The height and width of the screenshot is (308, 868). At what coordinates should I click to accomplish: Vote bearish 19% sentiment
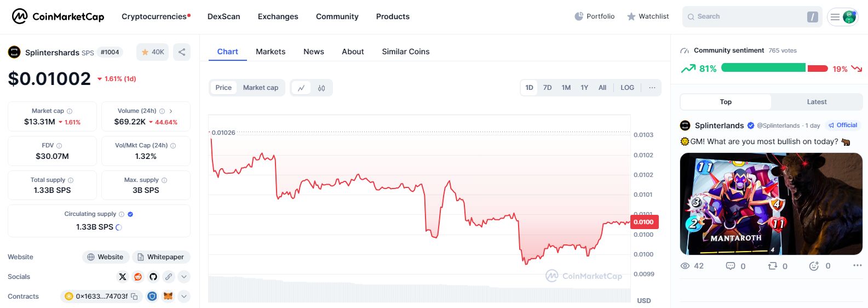click(847, 69)
